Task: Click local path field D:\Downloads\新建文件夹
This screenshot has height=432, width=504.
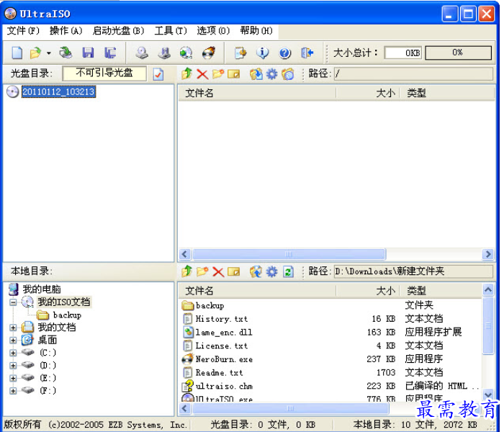Action: pos(413,271)
